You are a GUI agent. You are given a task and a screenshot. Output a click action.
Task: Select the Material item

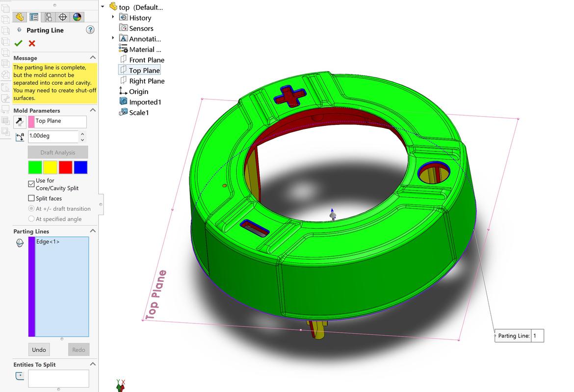tap(145, 49)
